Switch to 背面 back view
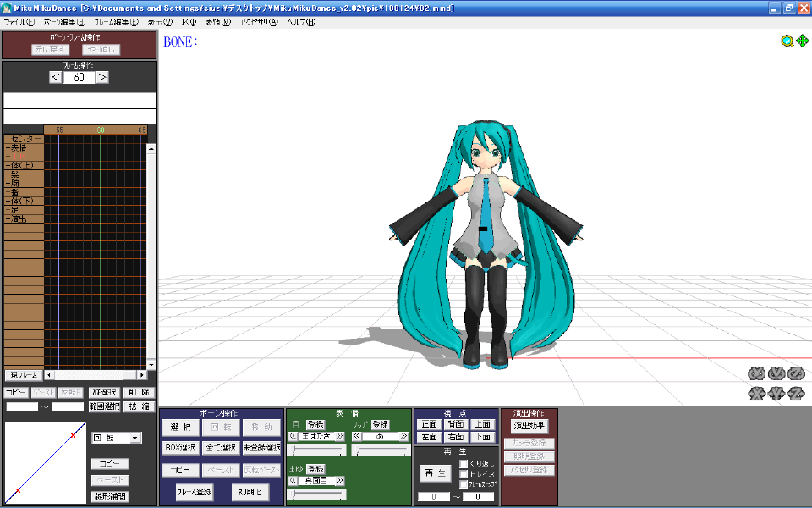This screenshot has width=812, height=508. click(456, 424)
